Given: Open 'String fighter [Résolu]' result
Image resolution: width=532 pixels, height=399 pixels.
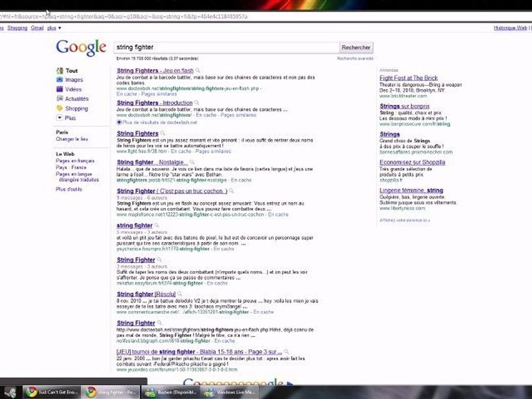Looking at the screenshot, I should (x=146, y=294).
